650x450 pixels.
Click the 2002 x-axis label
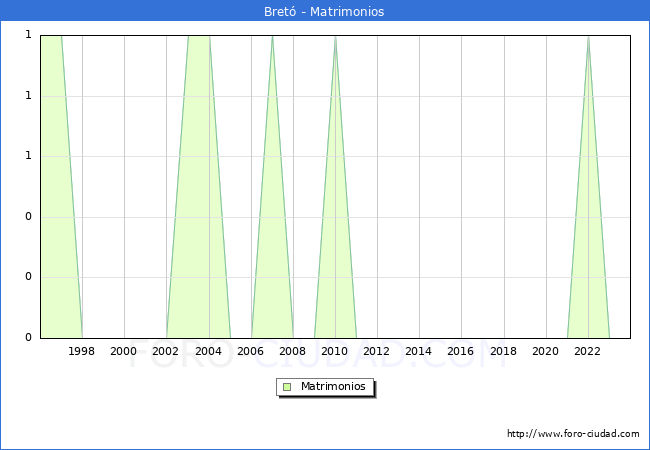[165, 351]
